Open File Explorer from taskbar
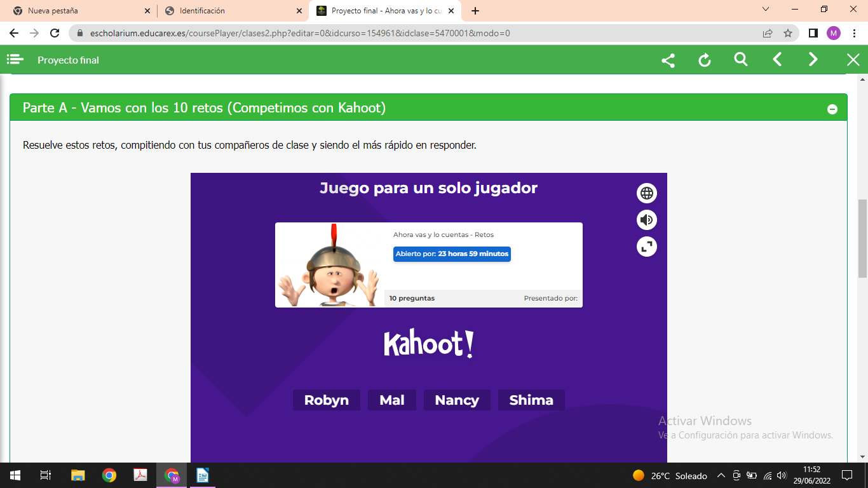 pyautogui.click(x=78, y=475)
